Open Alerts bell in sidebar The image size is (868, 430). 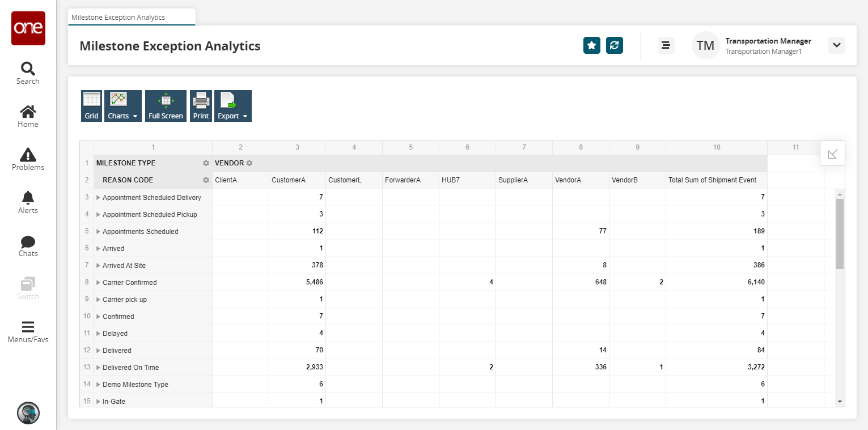[28, 202]
